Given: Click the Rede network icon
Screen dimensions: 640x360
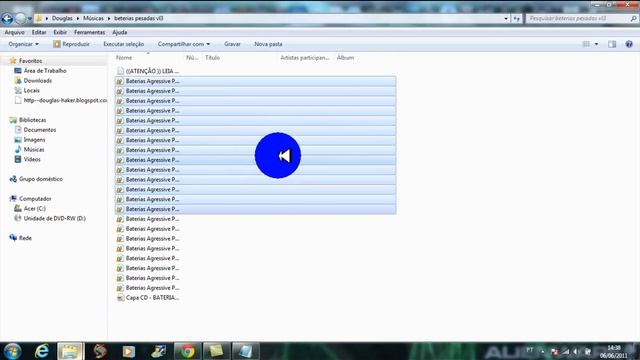Looking at the screenshot, I should (13, 238).
